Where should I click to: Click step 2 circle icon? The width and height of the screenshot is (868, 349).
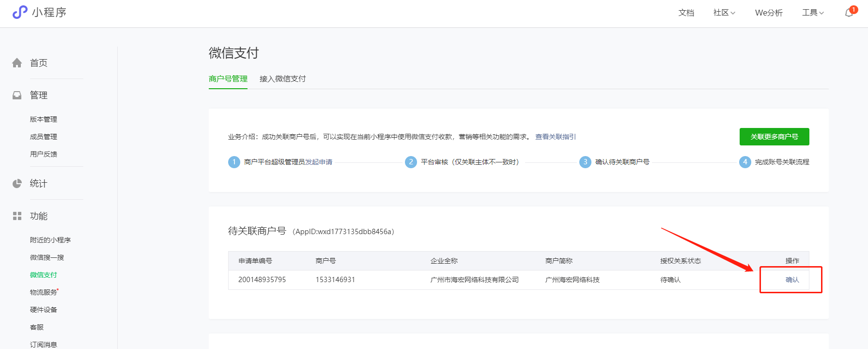[411, 162]
